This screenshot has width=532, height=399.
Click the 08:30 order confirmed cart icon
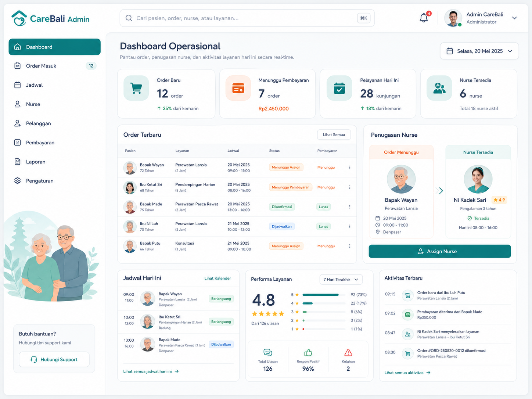click(x=407, y=353)
